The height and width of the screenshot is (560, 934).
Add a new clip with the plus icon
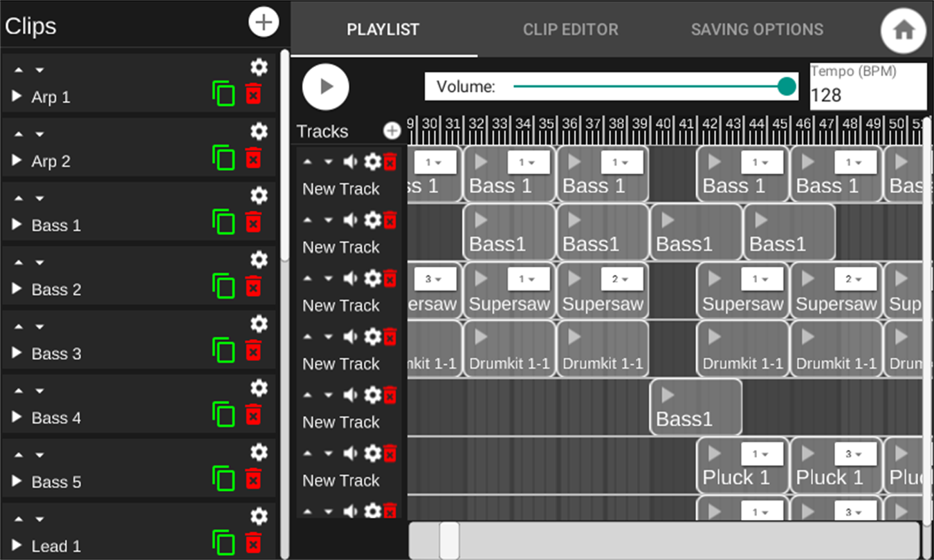tap(264, 22)
